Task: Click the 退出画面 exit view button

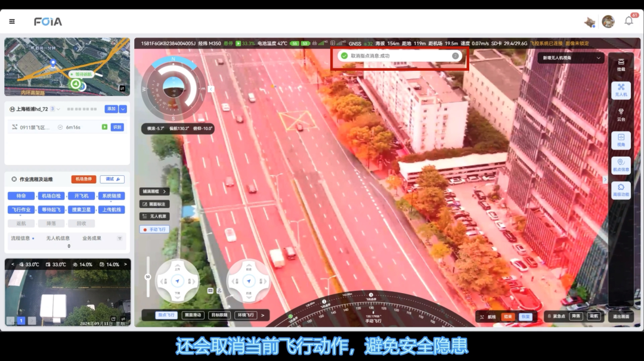Action: [x=622, y=317]
